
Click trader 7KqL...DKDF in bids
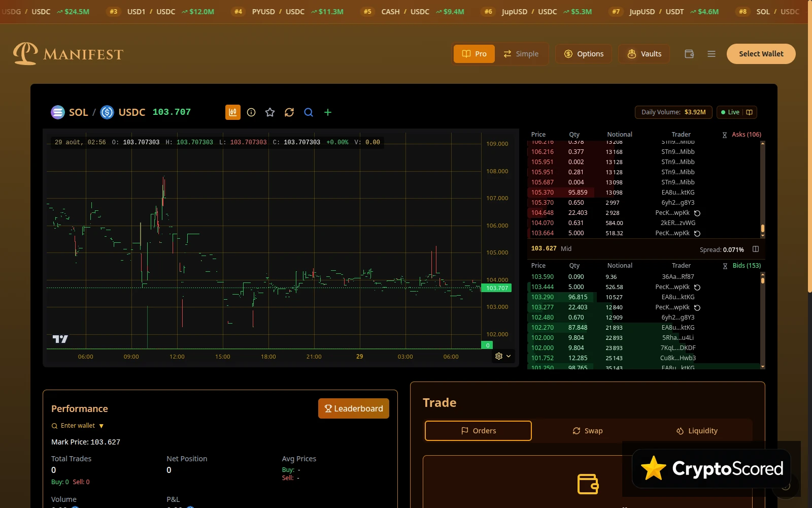(x=678, y=348)
